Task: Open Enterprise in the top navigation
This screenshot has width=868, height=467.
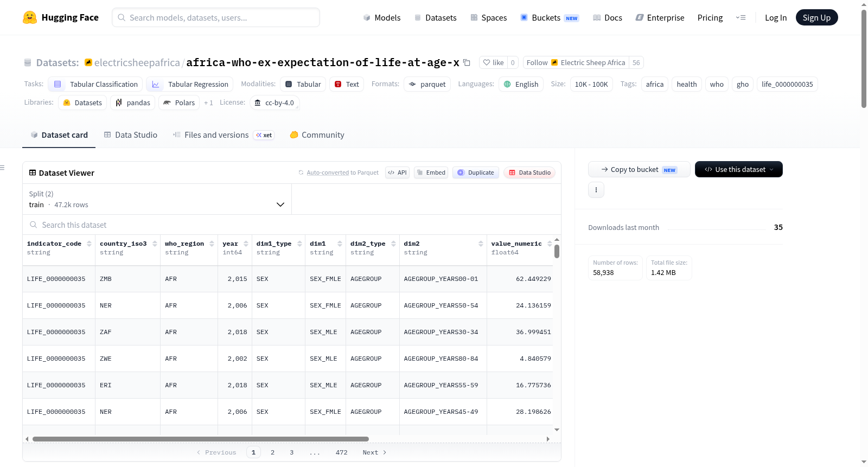Action: click(x=660, y=17)
